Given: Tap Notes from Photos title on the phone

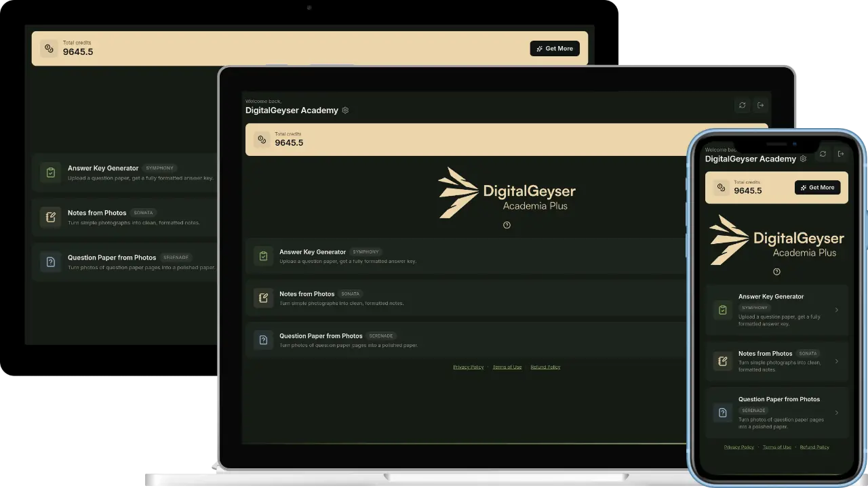Looking at the screenshot, I should (x=766, y=354).
